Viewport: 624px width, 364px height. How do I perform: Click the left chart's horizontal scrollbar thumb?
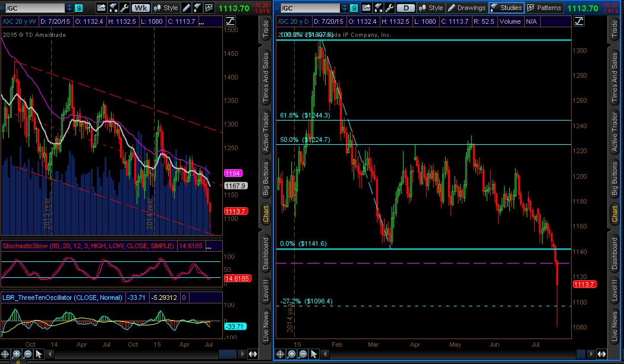[x=228, y=354]
